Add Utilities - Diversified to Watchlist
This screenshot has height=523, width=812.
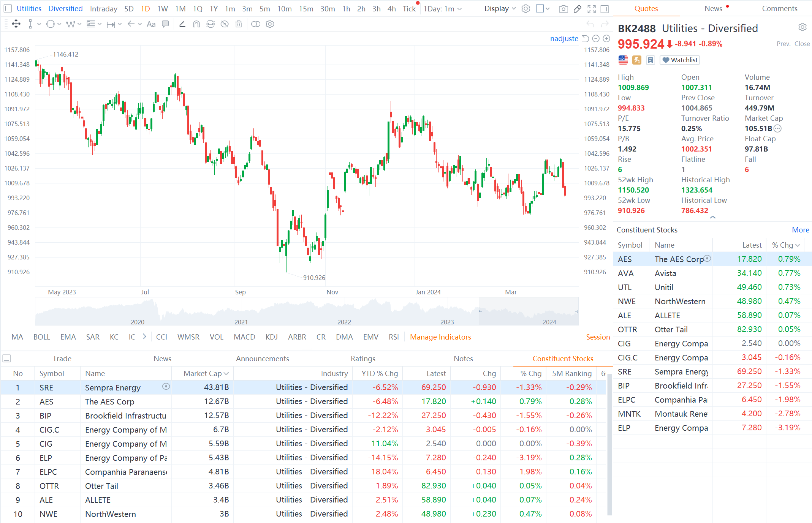pyautogui.click(x=680, y=60)
